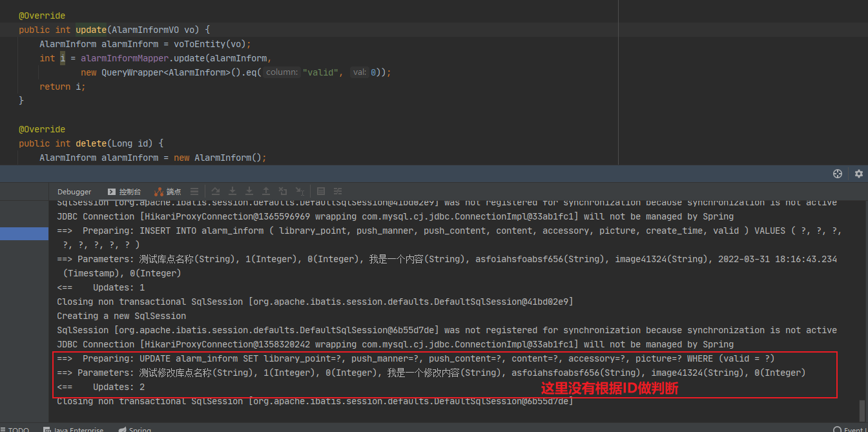The width and height of the screenshot is (868, 432).
Task: Click the 'Updates: 2' log line
Action: click(x=101, y=387)
